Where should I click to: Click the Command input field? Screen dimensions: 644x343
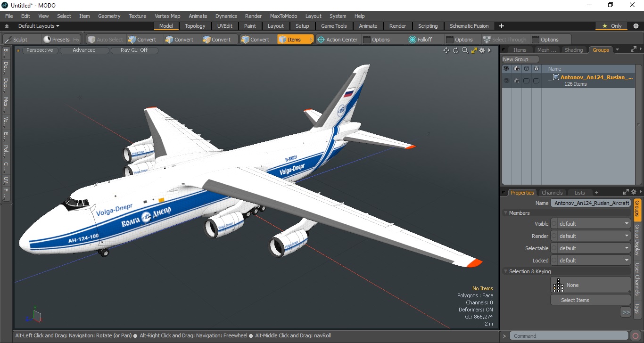pyautogui.click(x=570, y=336)
